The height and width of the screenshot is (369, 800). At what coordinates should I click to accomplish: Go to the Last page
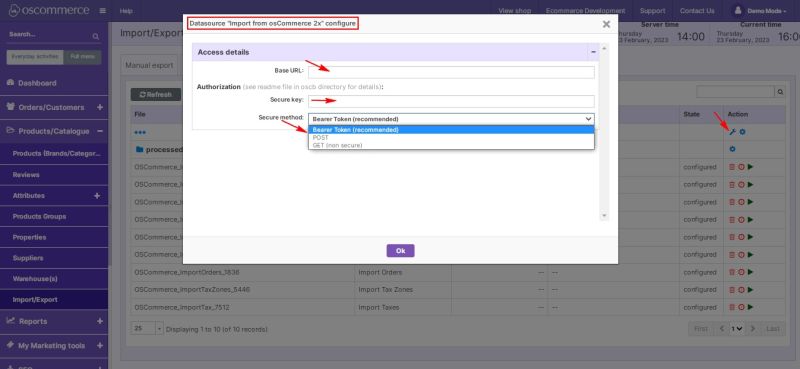773,329
